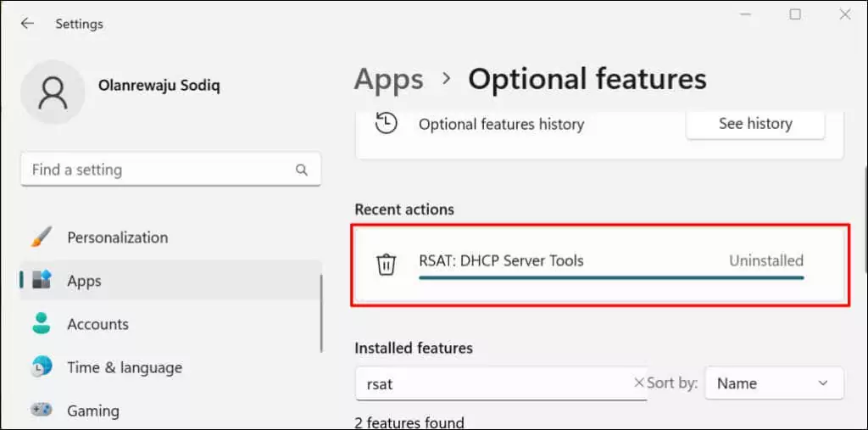Clear the rsat search with the X
Image resolution: width=868 pixels, height=430 pixels.
point(638,383)
